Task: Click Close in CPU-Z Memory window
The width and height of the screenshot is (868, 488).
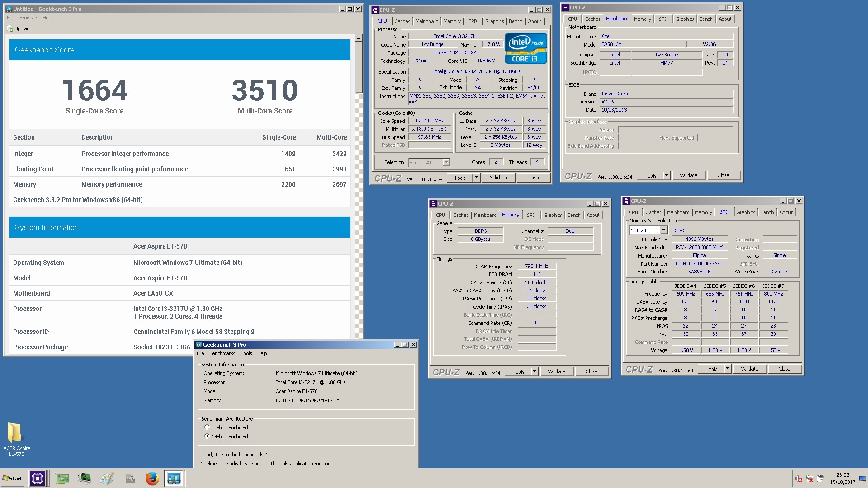Action: 591,371
